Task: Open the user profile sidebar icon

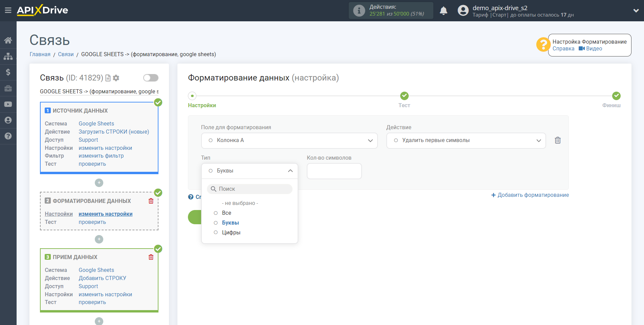Action: (x=8, y=120)
